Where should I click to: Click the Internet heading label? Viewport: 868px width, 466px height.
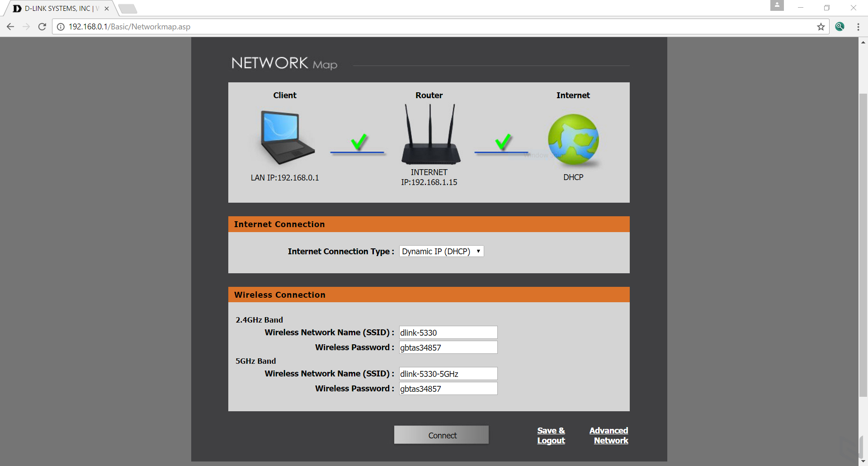point(573,95)
